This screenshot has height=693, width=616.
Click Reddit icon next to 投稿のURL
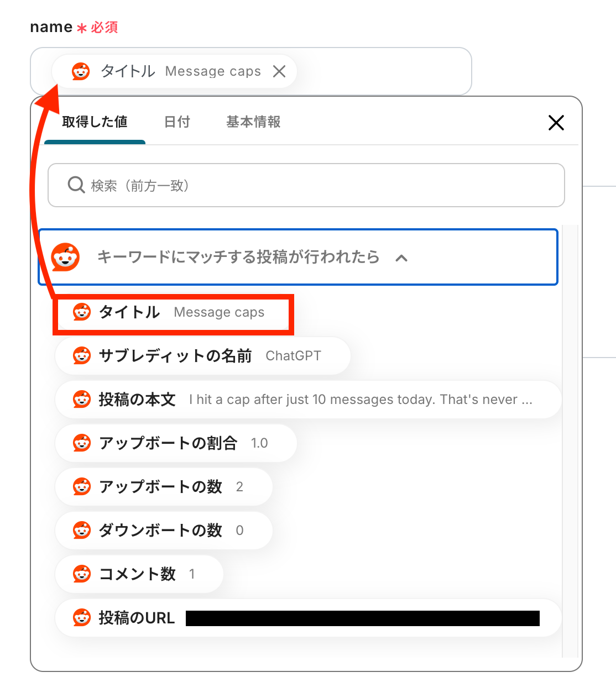click(82, 618)
